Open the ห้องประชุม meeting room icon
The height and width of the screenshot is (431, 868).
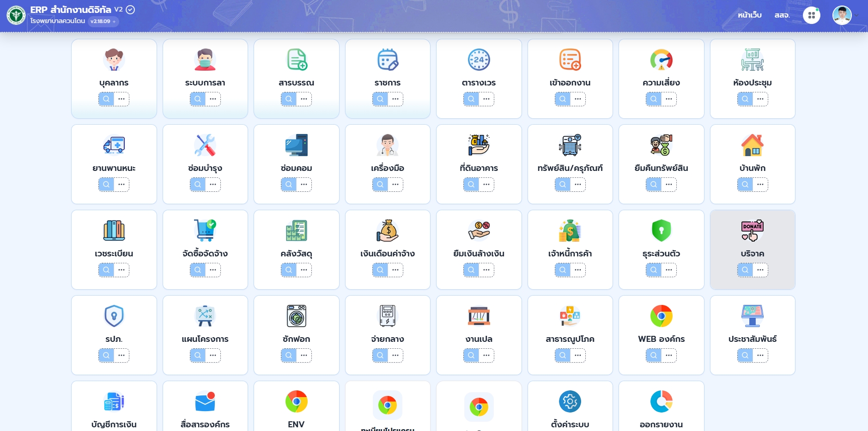[753, 60]
